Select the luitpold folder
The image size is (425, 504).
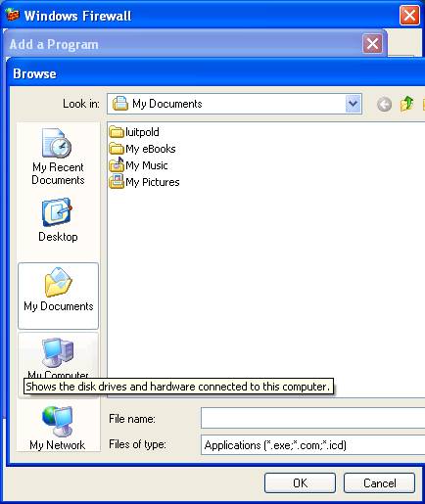coord(134,132)
